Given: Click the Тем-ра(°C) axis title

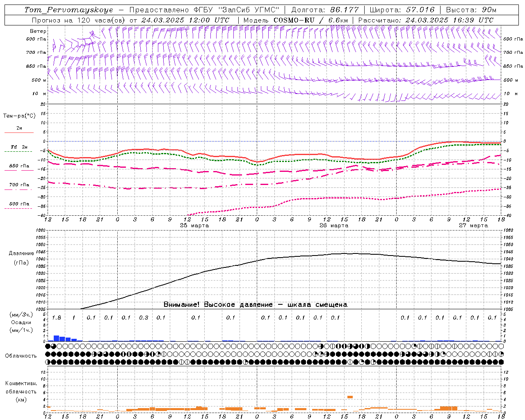Looking at the screenshot, I should point(19,116).
